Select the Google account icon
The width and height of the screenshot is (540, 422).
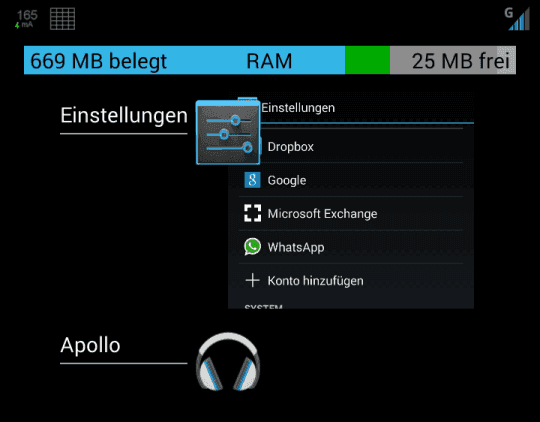click(252, 180)
